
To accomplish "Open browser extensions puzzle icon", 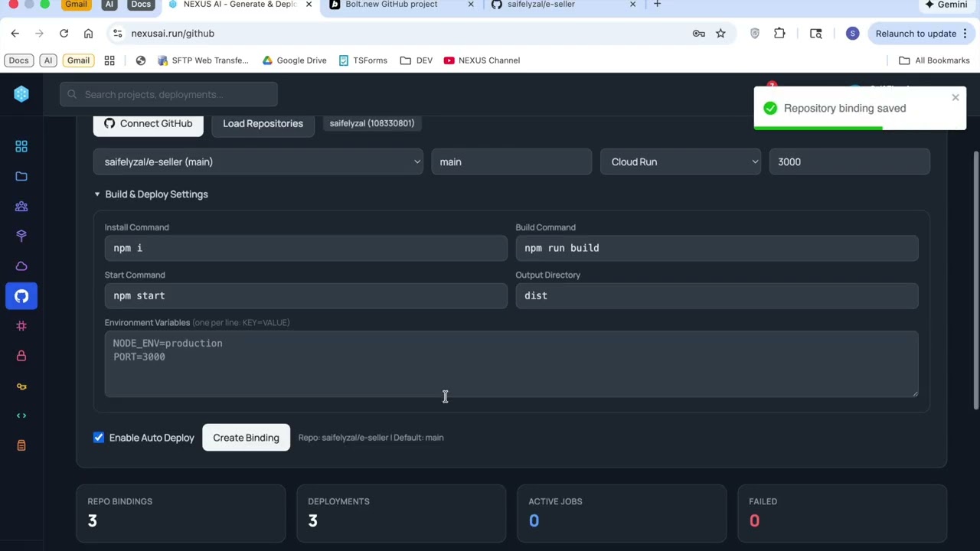I will coord(779,34).
